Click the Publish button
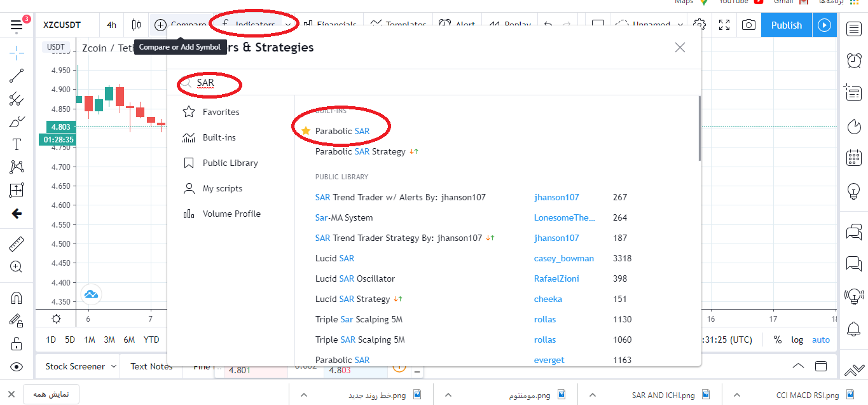Viewport: 868px width, 405px height. (x=787, y=25)
